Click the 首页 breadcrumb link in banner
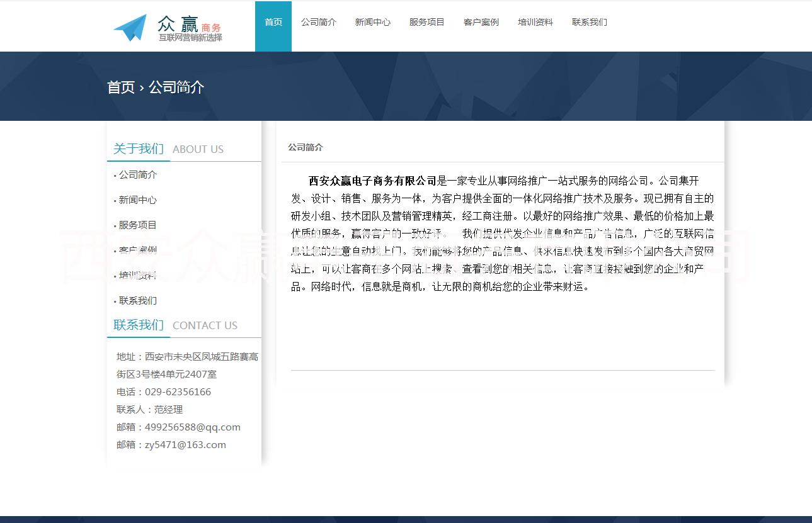The height and width of the screenshot is (523, 812). [121, 87]
